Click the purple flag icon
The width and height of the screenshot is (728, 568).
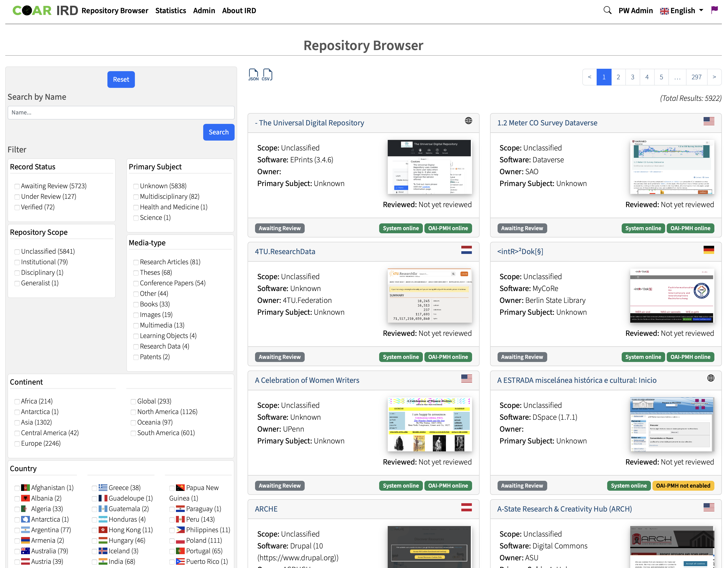(x=714, y=10)
